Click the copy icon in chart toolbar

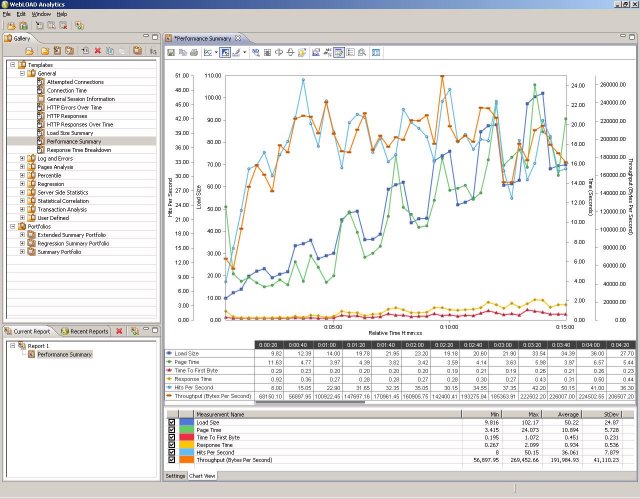(182, 51)
